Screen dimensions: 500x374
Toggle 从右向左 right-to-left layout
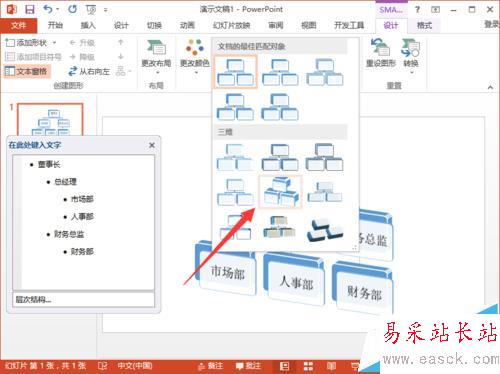pos(89,71)
